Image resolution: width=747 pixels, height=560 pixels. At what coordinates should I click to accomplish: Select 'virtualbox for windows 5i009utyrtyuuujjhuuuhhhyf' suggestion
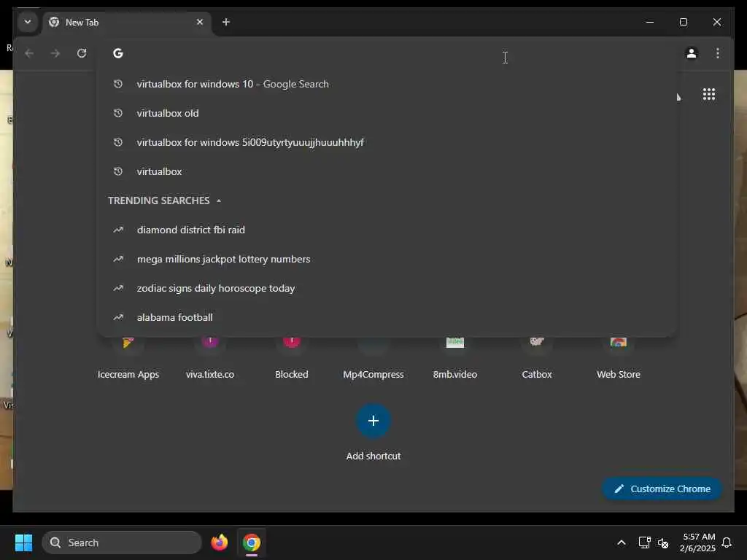tap(386, 142)
